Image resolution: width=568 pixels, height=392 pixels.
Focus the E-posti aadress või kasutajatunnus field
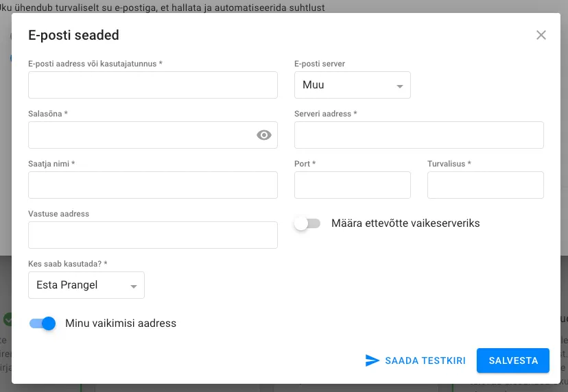pyautogui.click(x=152, y=85)
